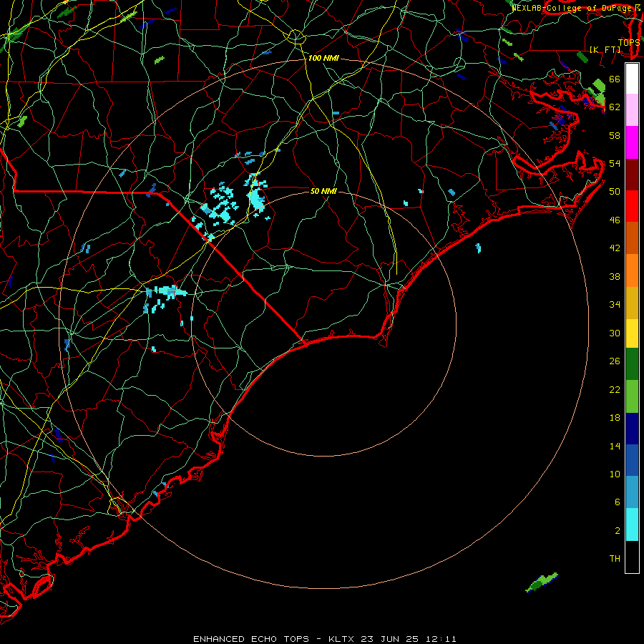Image resolution: width=644 pixels, height=644 pixels.
Task: Select the light pink legend swatch
Action: [x=632, y=110]
